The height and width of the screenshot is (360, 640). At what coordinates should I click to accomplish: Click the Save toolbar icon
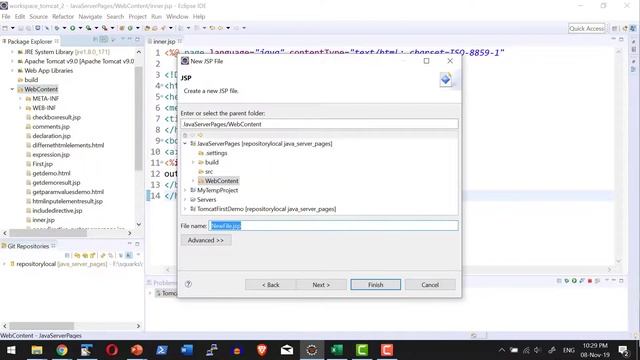(21, 28)
